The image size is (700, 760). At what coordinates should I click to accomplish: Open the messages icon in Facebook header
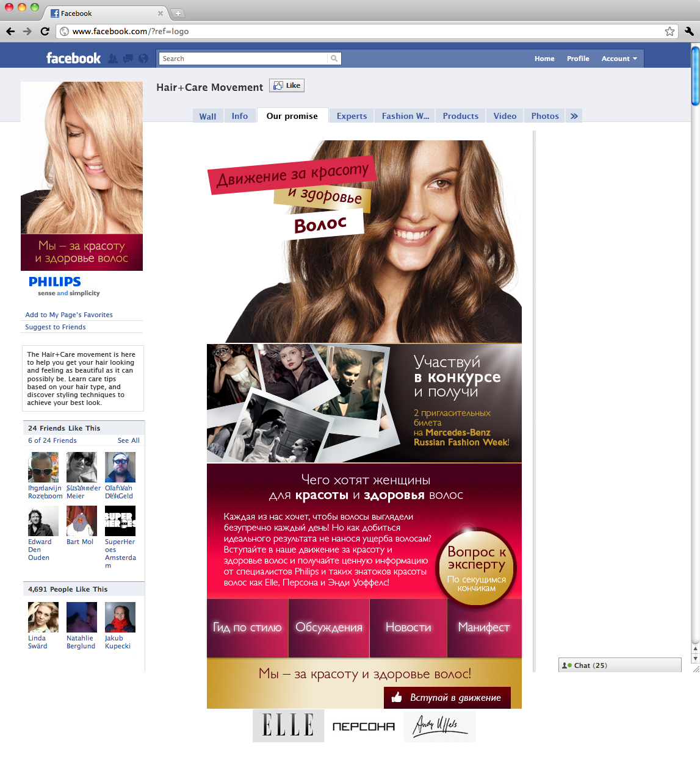tap(128, 59)
